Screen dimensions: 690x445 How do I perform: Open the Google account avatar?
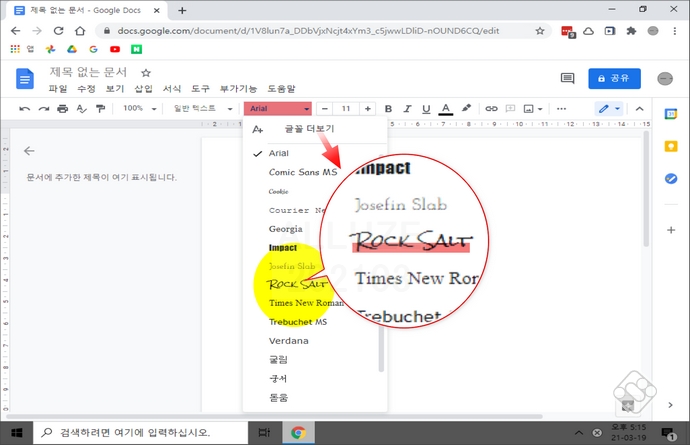(x=665, y=79)
